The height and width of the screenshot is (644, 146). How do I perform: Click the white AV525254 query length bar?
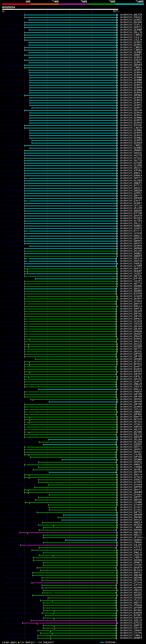60,10
